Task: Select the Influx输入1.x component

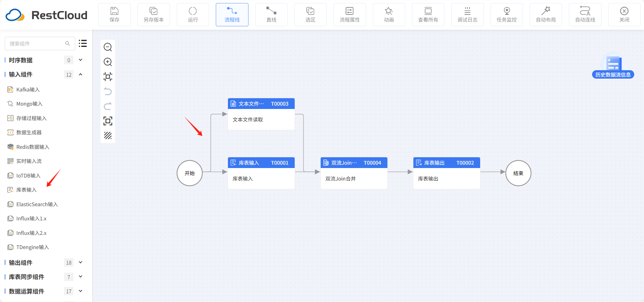Action: tap(27, 219)
